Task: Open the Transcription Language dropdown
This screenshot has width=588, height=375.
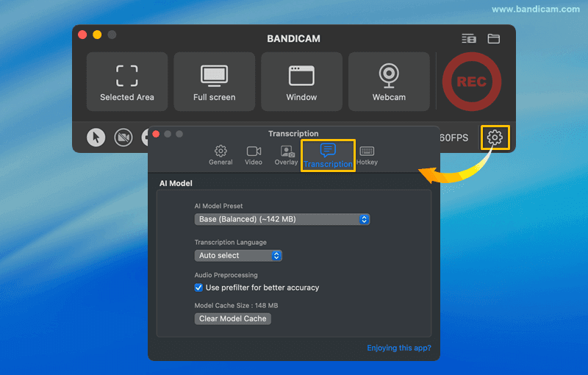Action: (x=238, y=256)
